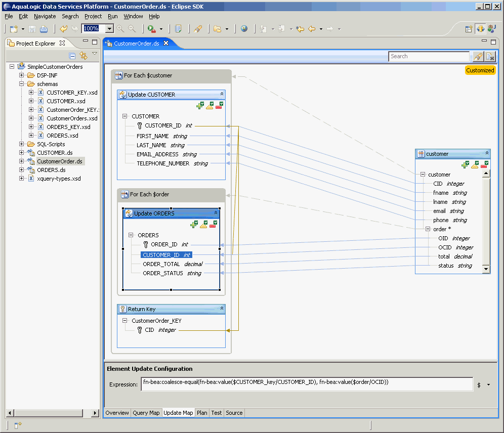
Task: Toggle Link with Editor in Project Explorer
Action: pos(83,56)
